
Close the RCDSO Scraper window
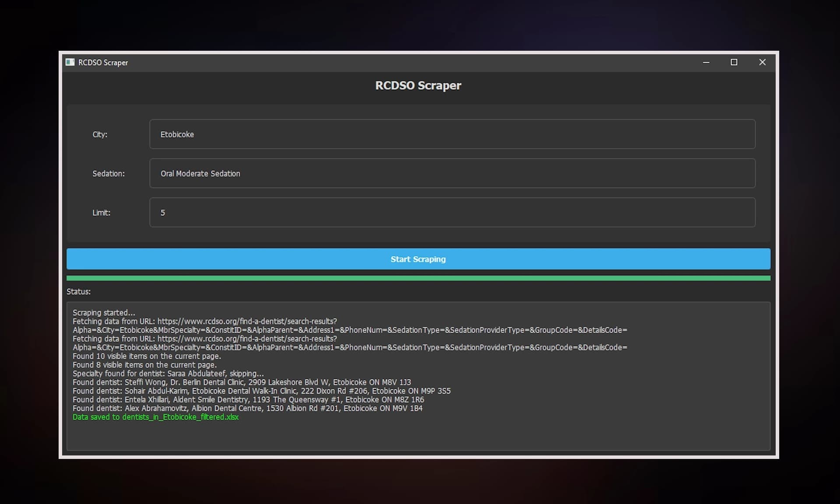point(762,62)
